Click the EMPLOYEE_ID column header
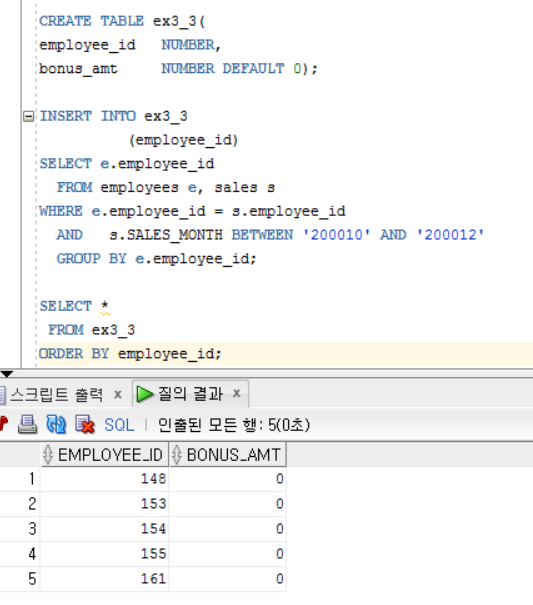This screenshot has height=605, width=533. (x=105, y=455)
